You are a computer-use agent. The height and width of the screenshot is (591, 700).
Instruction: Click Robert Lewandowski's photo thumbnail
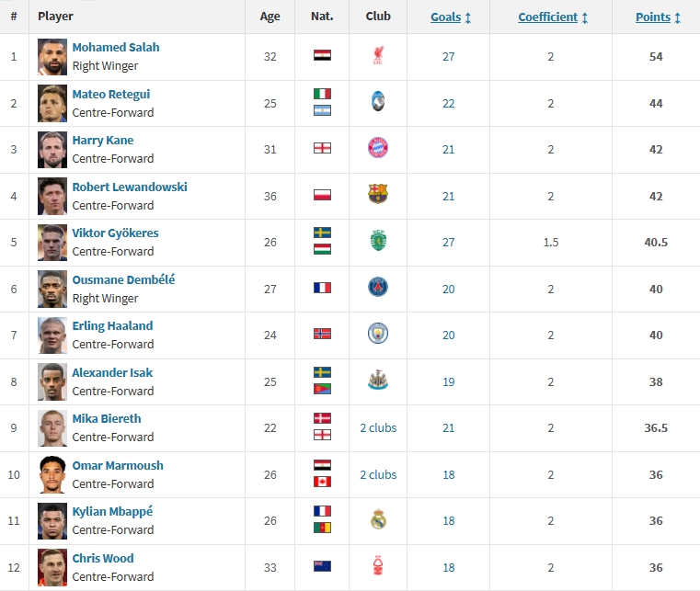52,196
